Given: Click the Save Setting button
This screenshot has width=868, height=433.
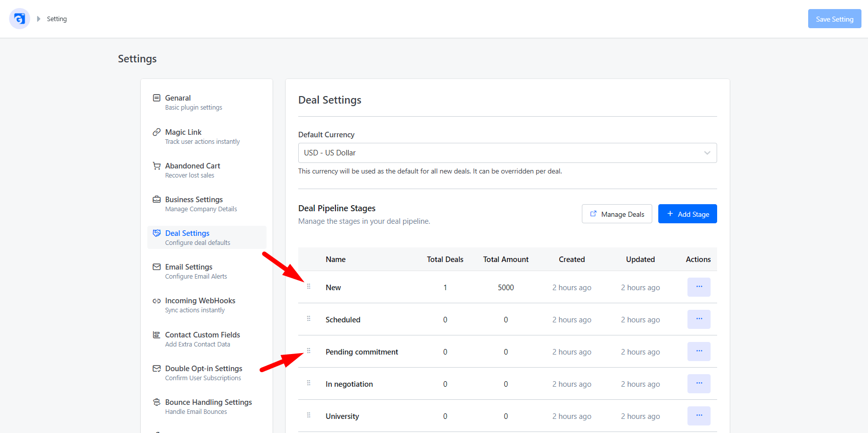Looking at the screenshot, I should 835,19.
